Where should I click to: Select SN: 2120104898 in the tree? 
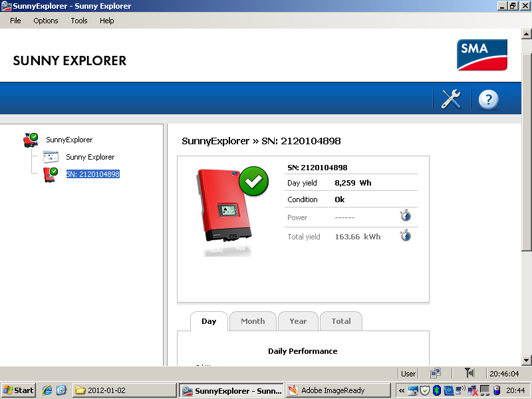click(92, 174)
